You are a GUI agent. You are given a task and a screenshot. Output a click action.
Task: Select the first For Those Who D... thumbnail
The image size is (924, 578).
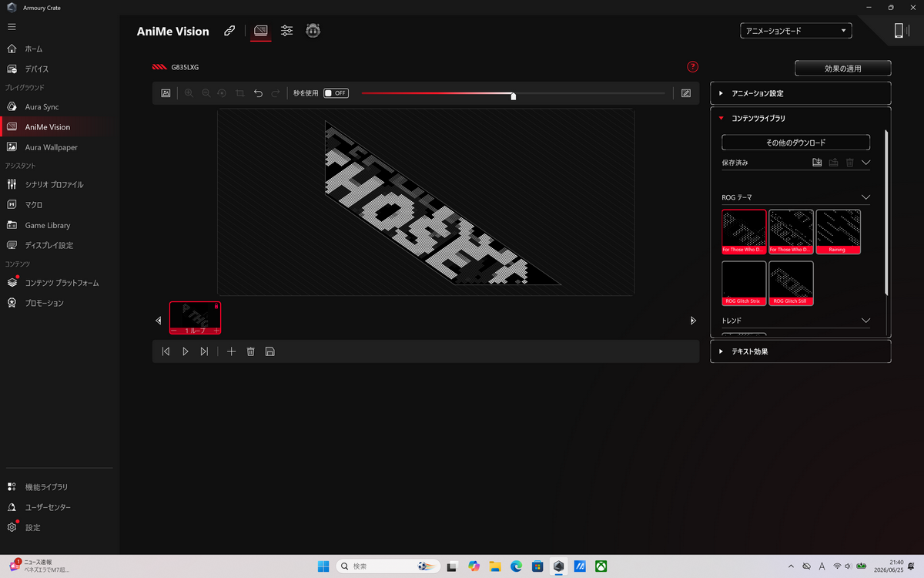[x=744, y=231]
